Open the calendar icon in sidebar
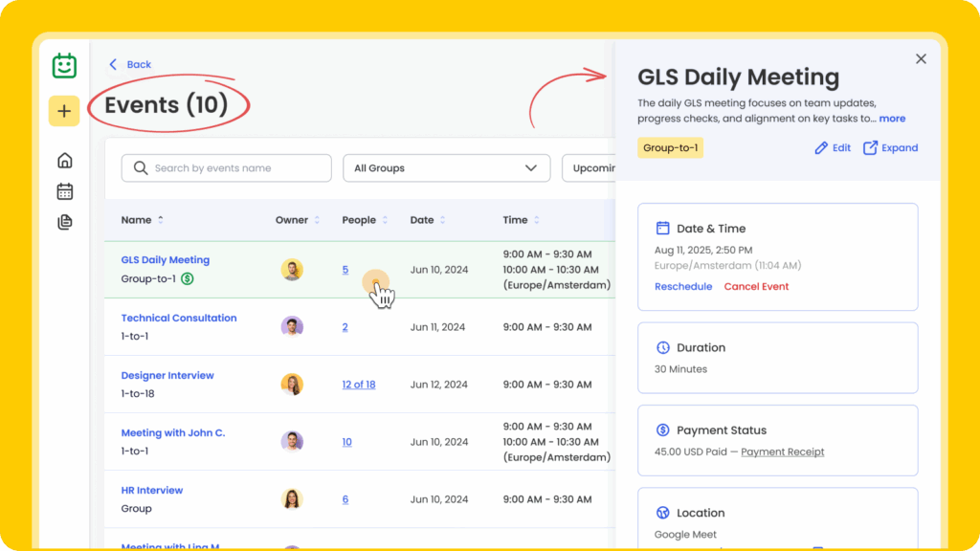Viewport: 980px width, 551px height. click(64, 191)
